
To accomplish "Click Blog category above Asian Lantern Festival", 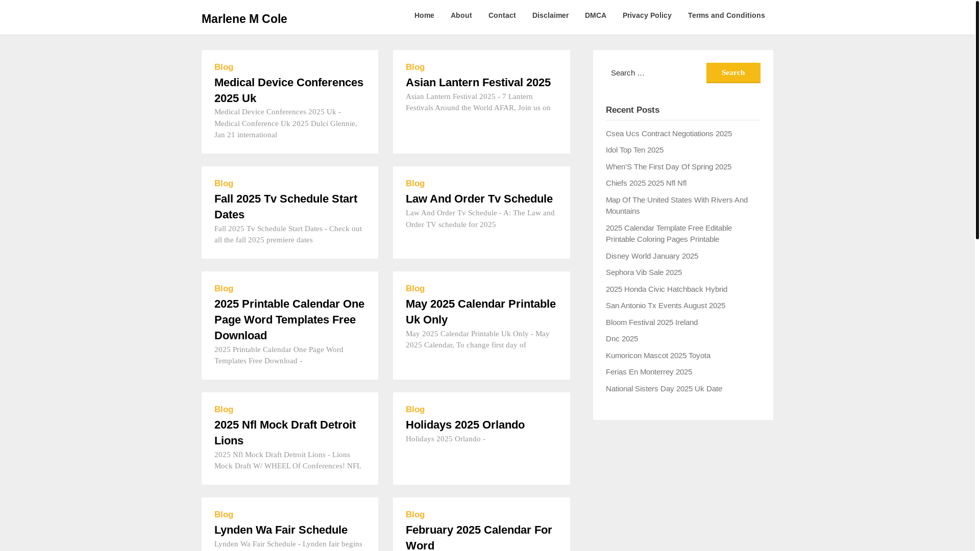I will tap(415, 67).
